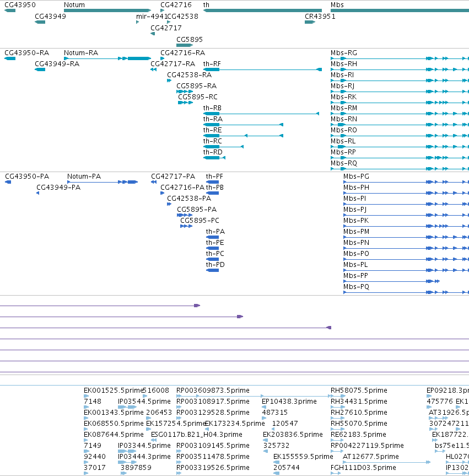Select th-RE transcript
The width and height of the screenshot is (469, 476).
(x=243, y=136)
